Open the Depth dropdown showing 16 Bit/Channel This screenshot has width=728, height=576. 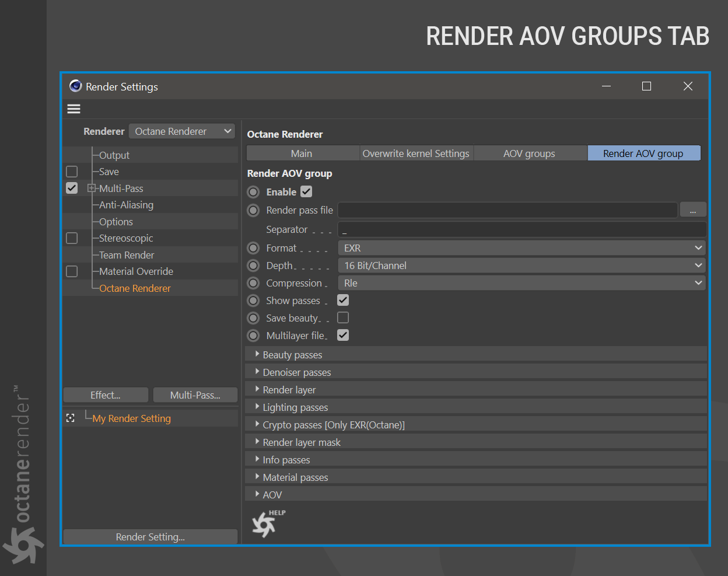click(x=521, y=266)
